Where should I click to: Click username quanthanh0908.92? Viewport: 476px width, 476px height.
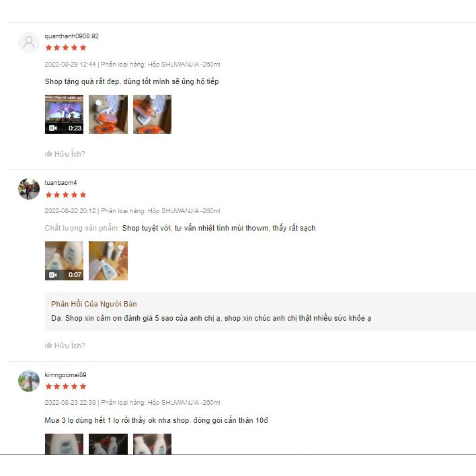(72, 36)
